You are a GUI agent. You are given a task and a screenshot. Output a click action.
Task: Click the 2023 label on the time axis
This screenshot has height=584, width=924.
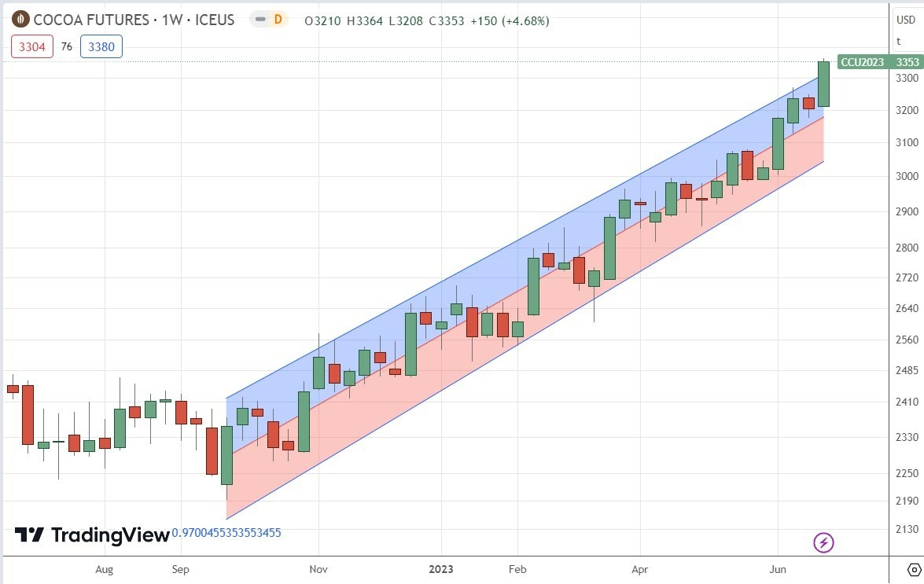point(441,569)
